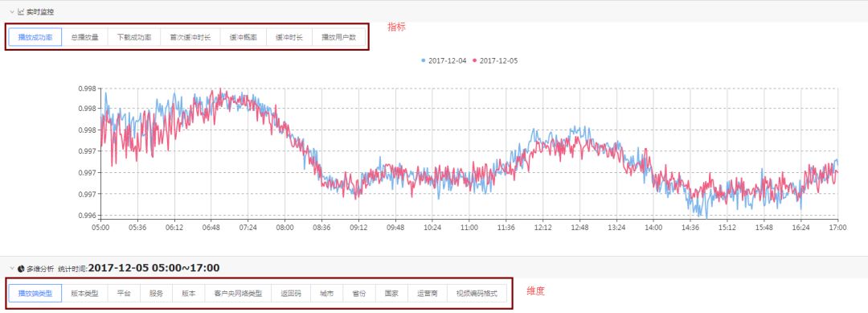The image size is (868, 313).
Task: Click the line chart icon beside 实时监控
Action: coord(21,11)
